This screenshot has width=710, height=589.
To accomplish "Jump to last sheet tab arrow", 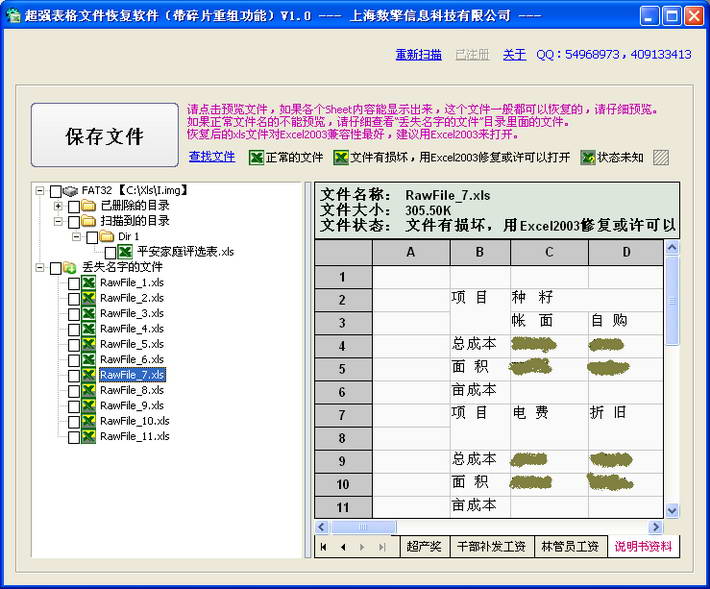I will [382, 547].
